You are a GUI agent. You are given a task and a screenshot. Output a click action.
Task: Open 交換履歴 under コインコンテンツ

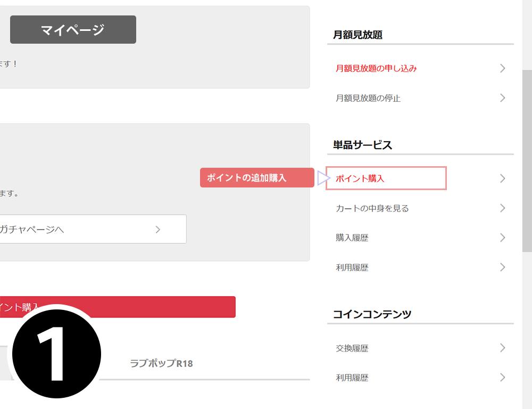click(352, 348)
